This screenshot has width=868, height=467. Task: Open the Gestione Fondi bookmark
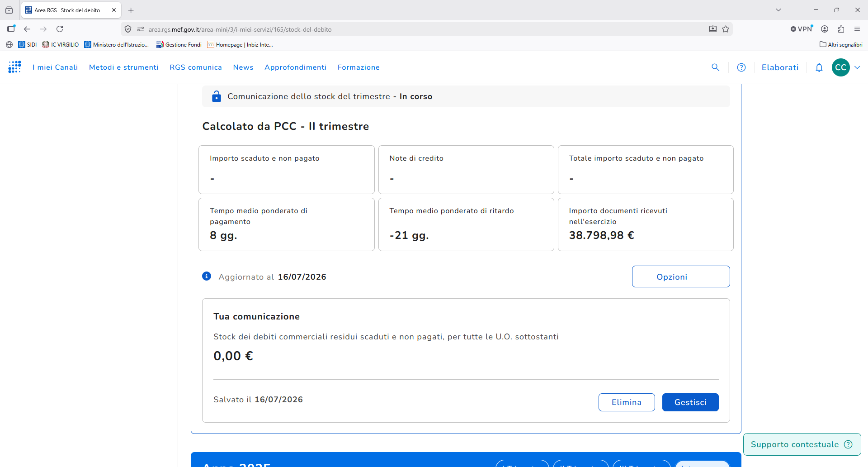click(179, 44)
